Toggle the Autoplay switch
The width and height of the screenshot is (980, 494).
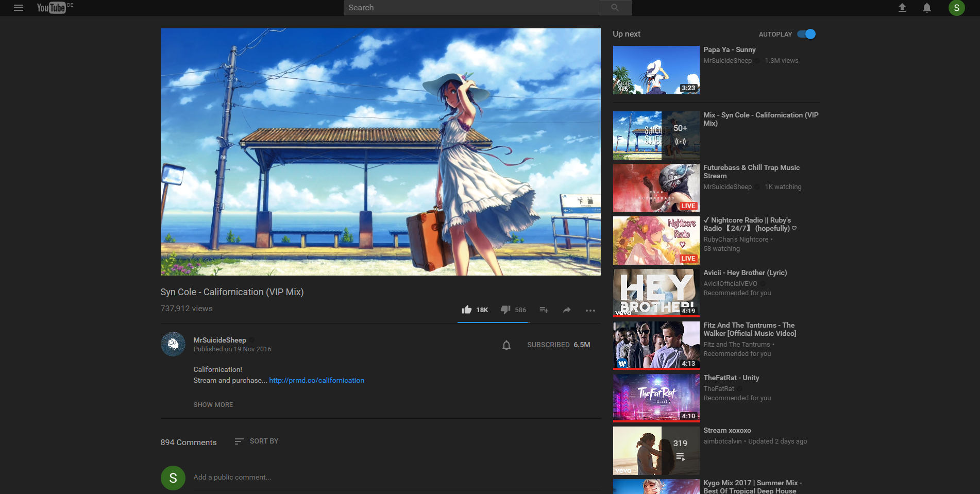[806, 34]
